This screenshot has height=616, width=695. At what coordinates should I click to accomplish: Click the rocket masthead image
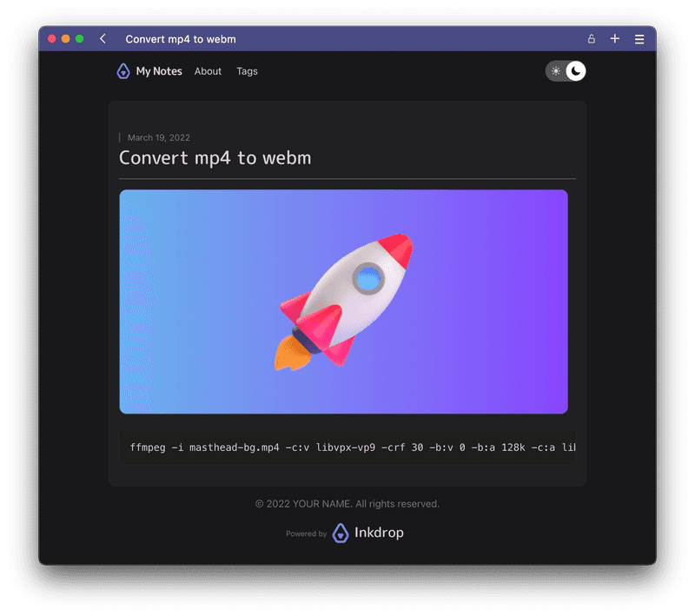pos(343,301)
